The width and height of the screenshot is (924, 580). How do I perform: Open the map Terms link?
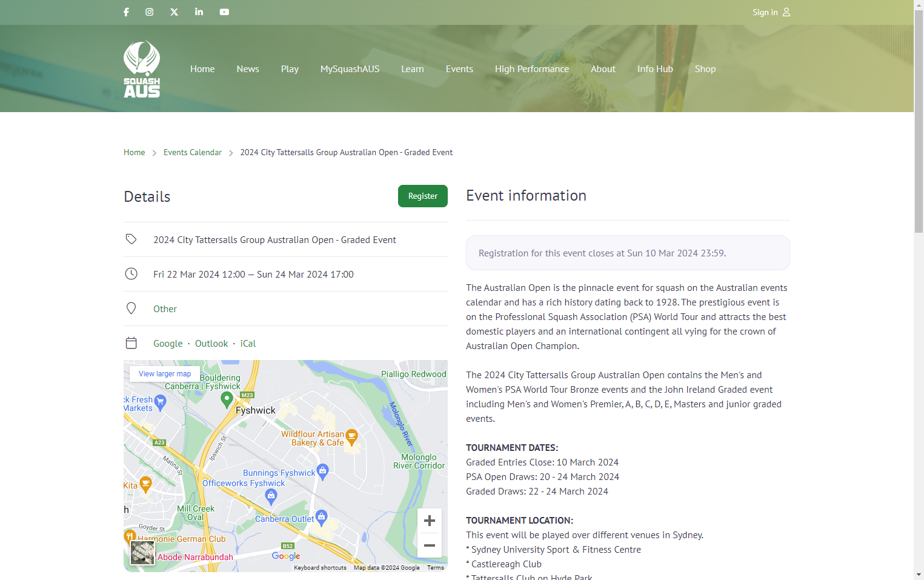[436, 568]
